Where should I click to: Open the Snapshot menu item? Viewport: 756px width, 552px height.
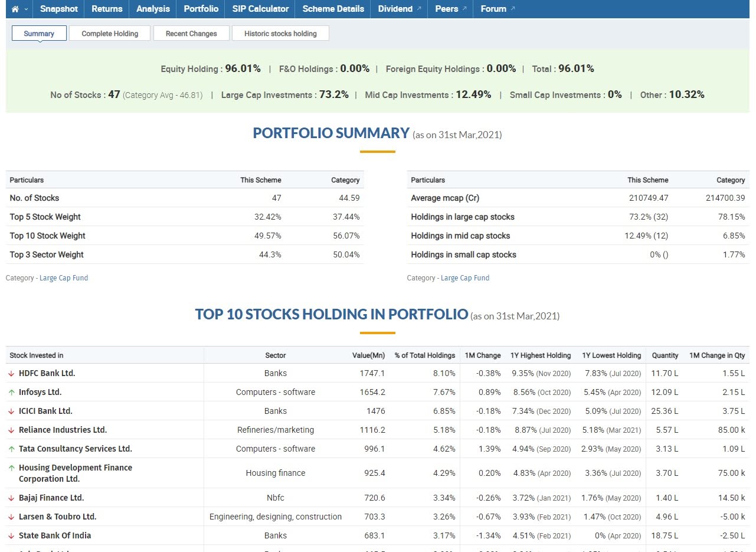click(x=58, y=9)
